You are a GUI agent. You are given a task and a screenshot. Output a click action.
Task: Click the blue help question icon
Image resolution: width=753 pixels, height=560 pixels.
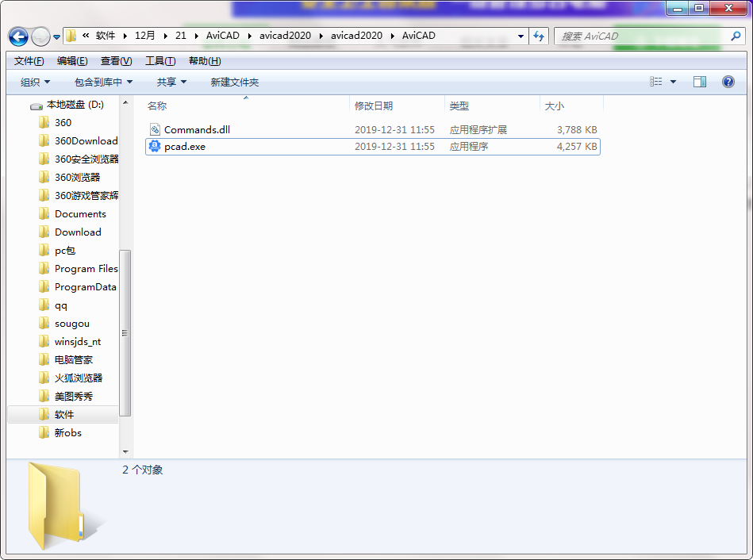tap(728, 82)
